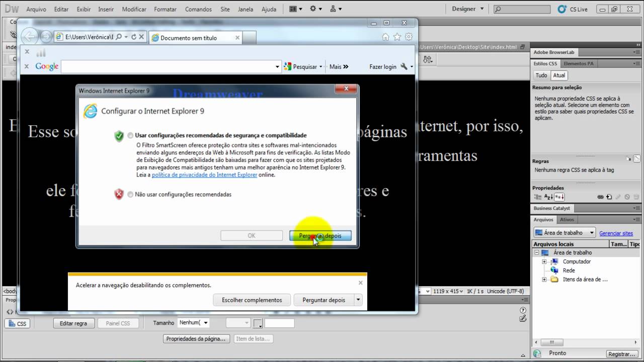Viewport: 644px width, 362px height.
Task: Click Show list view A-Z icon
Action: [549, 197]
